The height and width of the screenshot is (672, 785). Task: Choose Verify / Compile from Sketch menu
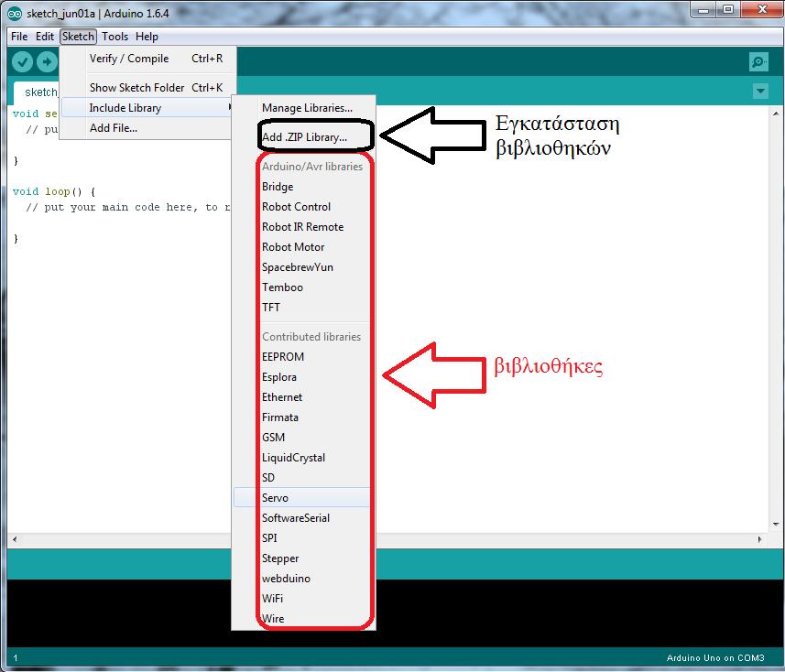click(x=147, y=59)
